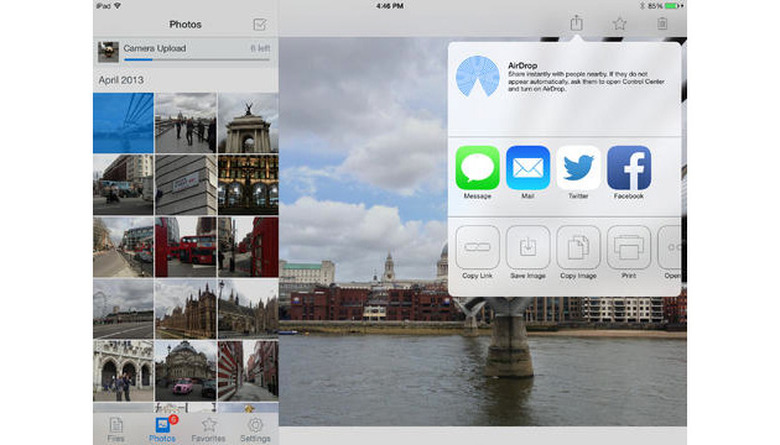Open the Settings tab
Image resolution: width=780 pixels, height=445 pixels.
(x=255, y=430)
